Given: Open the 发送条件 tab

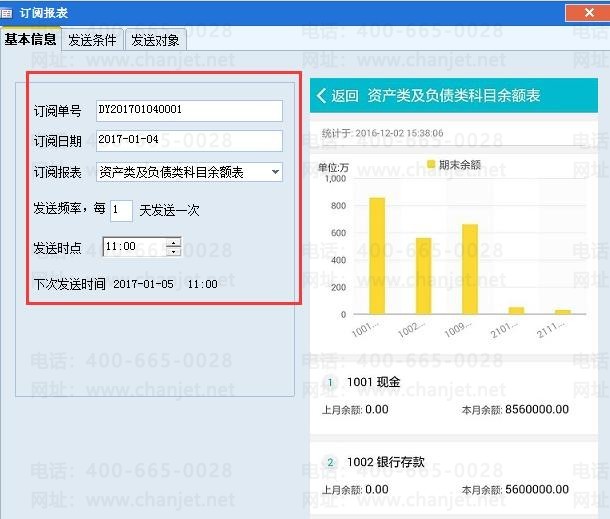Looking at the screenshot, I should (x=92, y=40).
